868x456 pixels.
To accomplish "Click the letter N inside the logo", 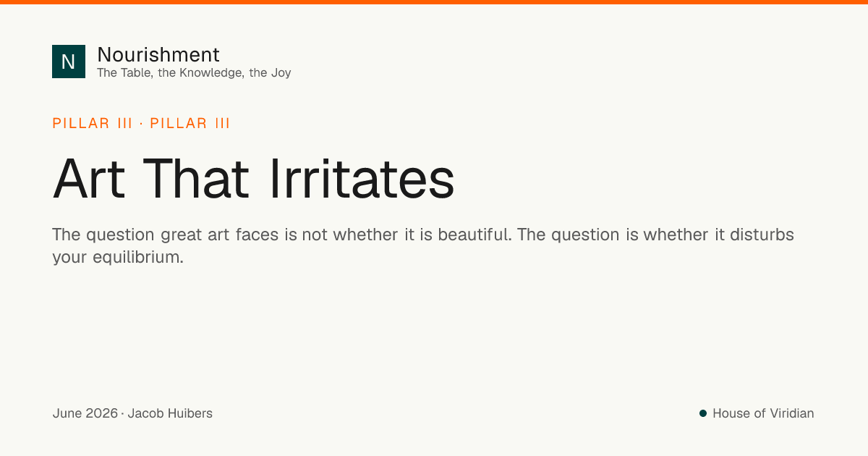I will click(69, 62).
